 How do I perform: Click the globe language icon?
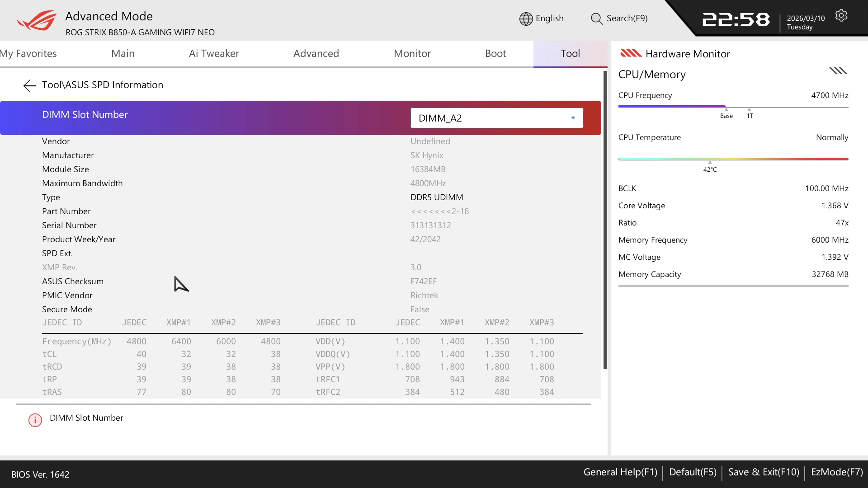526,19
